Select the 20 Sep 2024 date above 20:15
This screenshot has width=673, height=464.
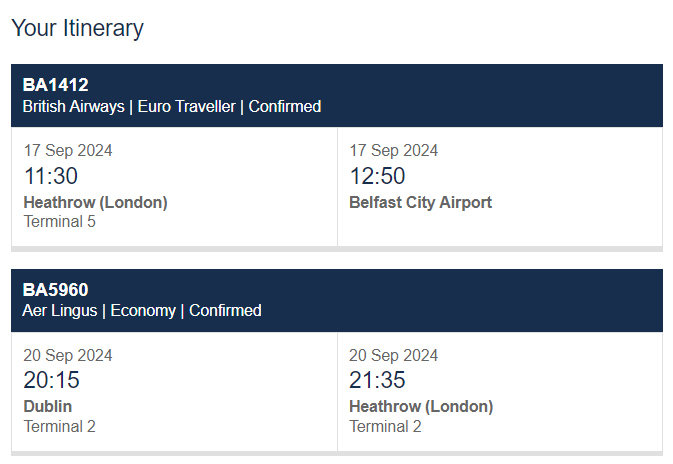point(68,356)
